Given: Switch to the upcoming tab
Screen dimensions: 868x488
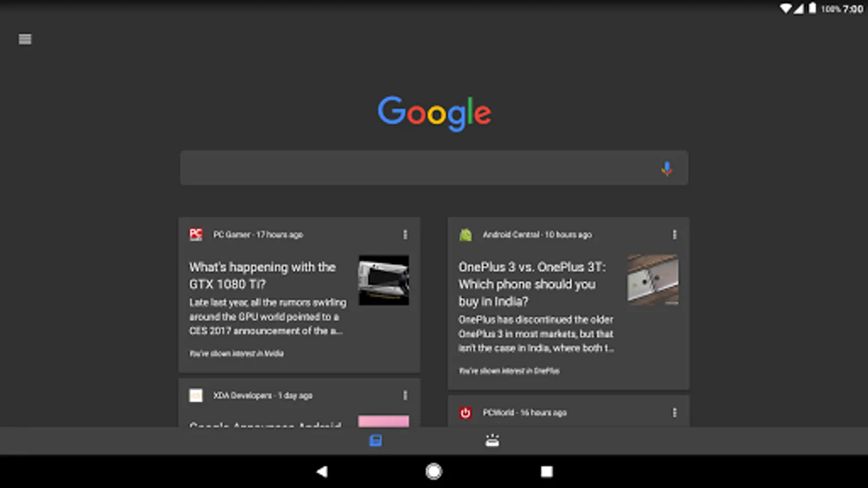Looking at the screenshot, I should click(492, 441).
